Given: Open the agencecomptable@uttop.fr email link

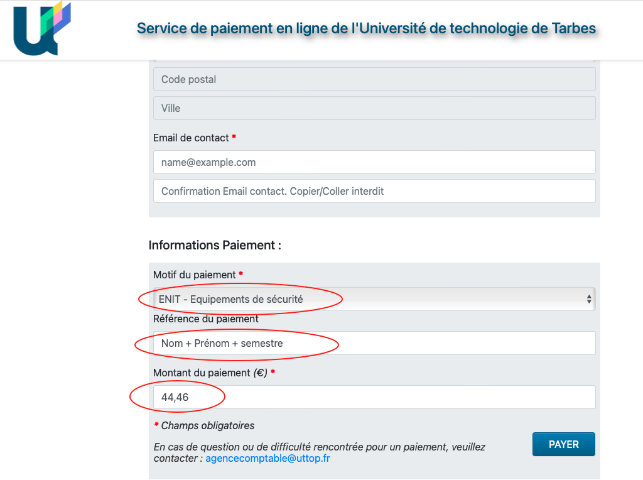Looking at the screenshot, I should 267,458.
